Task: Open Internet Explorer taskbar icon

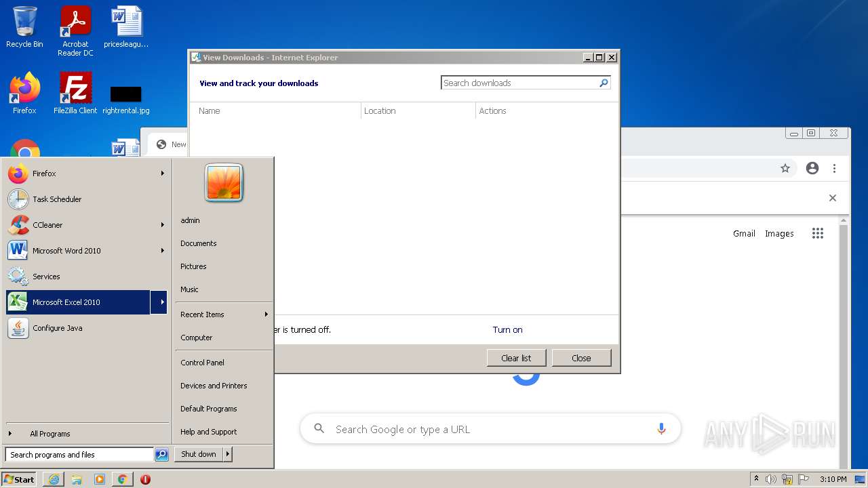Action: (x=54, y=479)
